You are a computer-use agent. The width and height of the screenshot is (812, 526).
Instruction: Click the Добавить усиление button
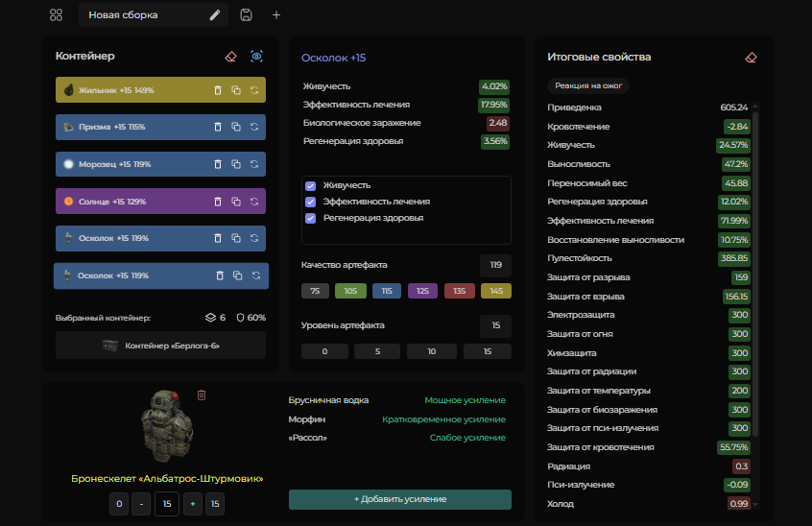click(400, 499)
